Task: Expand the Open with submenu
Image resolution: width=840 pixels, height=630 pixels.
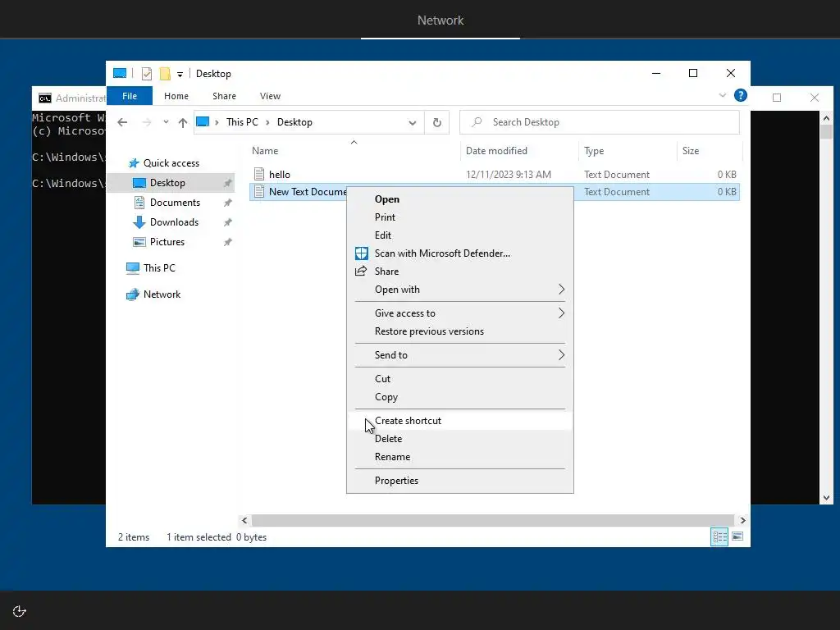Action: pyautogui.click(x=460, y=290)
